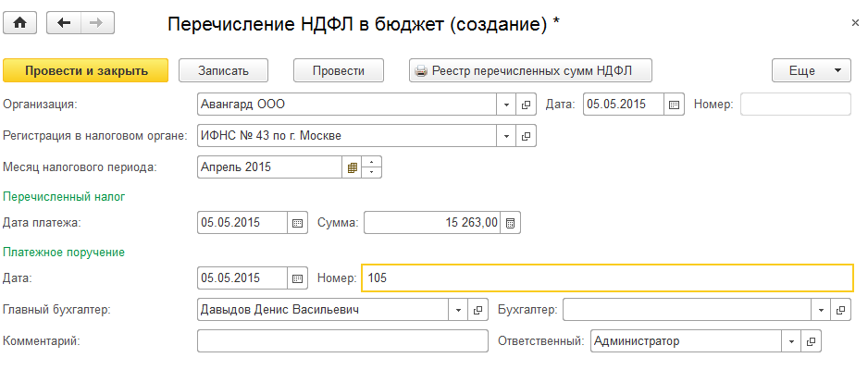Open Реестр перечисленных сумм НДФЛ
868x370 pixels.
[x=531, y=70]
